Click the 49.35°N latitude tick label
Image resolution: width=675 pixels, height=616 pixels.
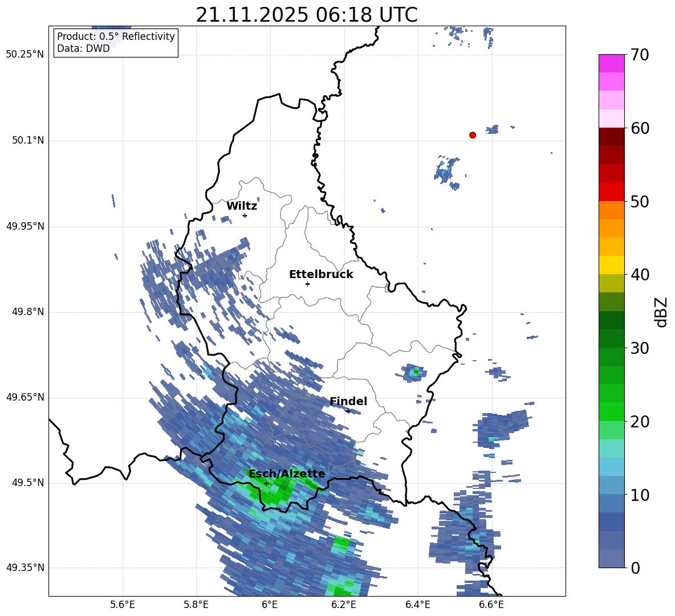[25, 568]
